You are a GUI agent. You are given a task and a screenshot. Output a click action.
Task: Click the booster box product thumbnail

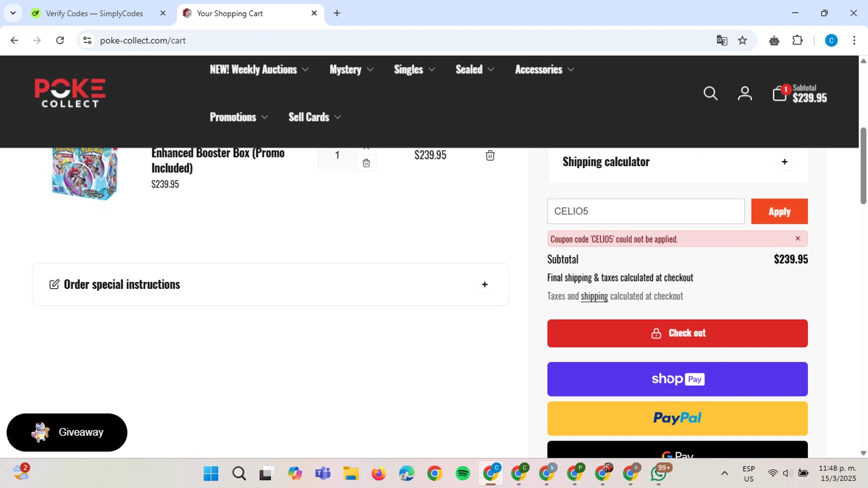[x=84, y=174]
